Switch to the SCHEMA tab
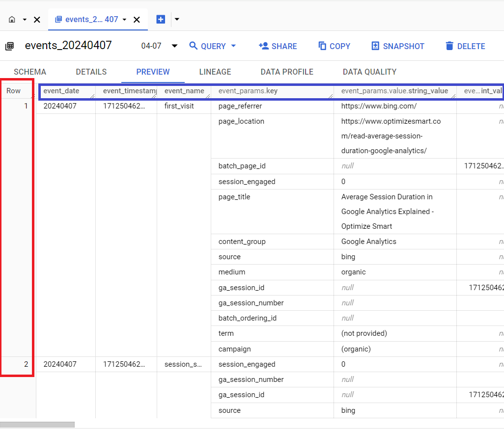This screenshot has height=433, width=504. (30, 72)
